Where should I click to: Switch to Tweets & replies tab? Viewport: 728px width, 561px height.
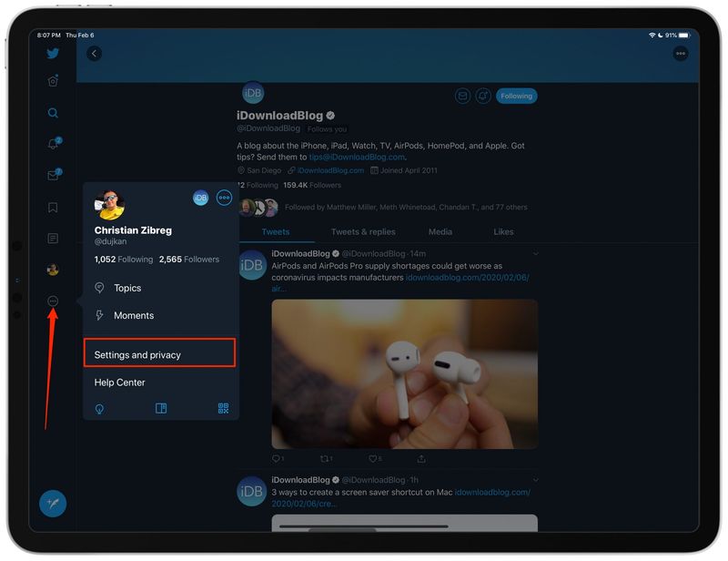click(x=363, y=232)
